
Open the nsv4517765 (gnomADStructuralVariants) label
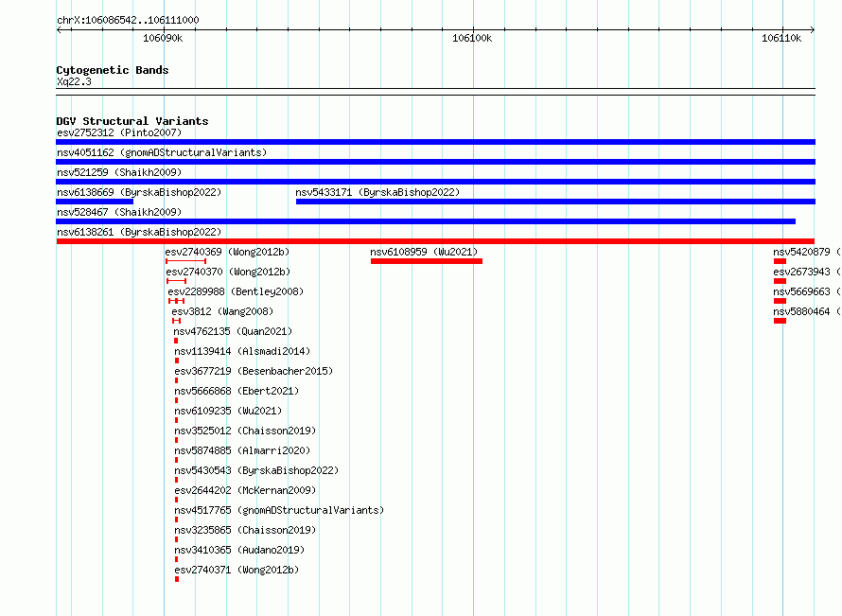(x=279, y=510)
